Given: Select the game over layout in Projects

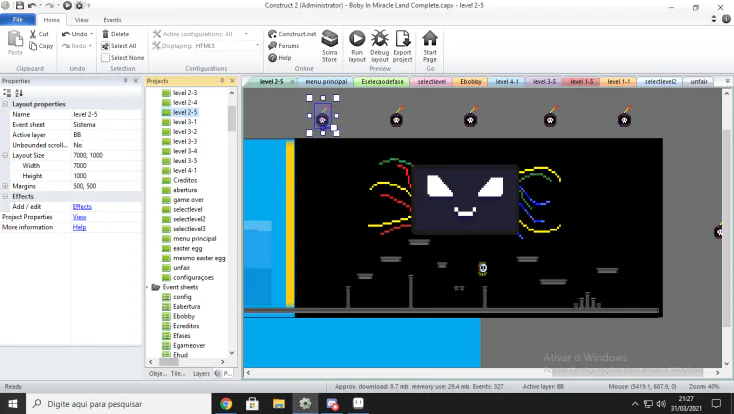Looking at the screenshot, I should (188, 200).
